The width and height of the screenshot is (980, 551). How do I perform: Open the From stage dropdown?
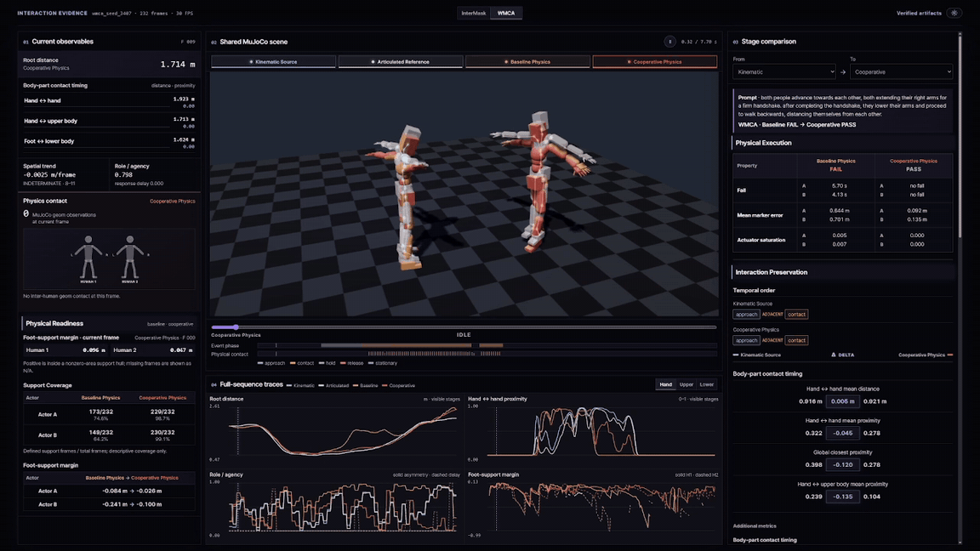(x=784, y=71)
